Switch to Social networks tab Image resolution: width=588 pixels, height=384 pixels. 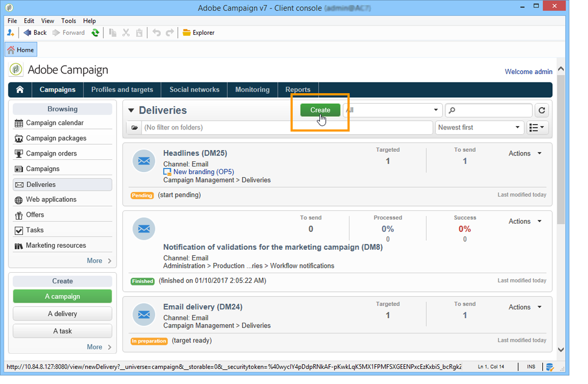pyautogui.click(x=194, y=89)
